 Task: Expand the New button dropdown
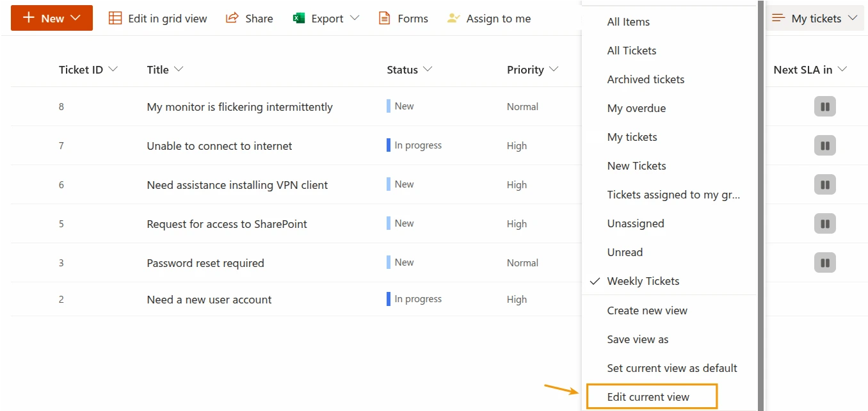[x=76, y=18]
